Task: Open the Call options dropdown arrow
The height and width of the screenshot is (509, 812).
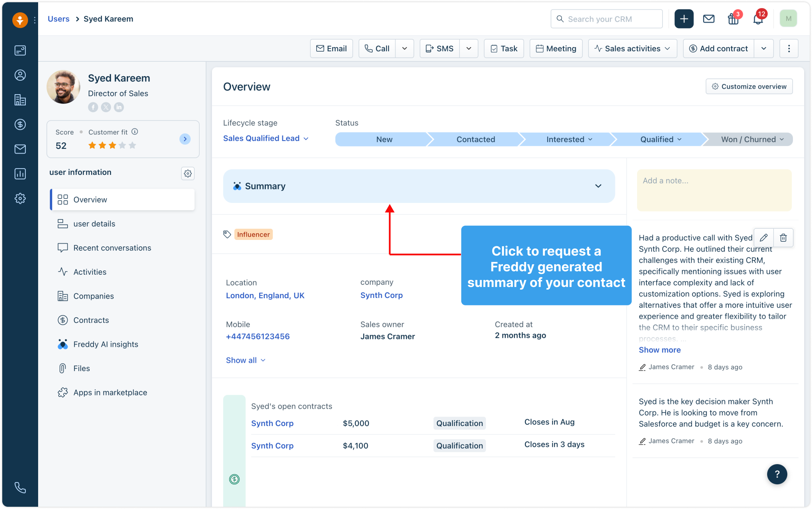Action: (405, 49)
